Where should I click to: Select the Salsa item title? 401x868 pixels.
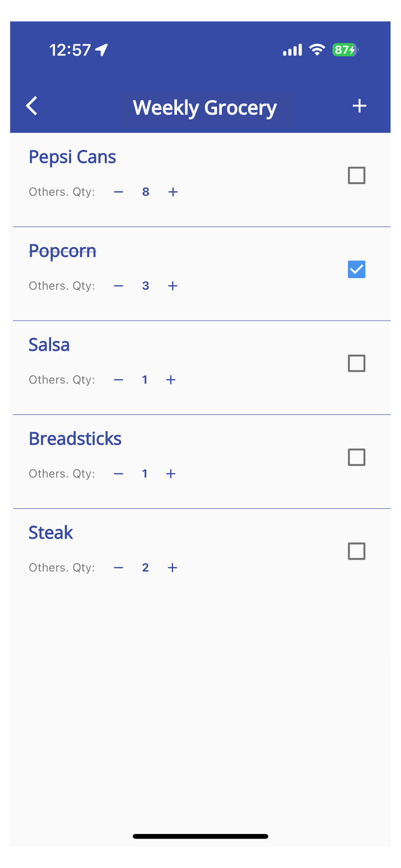49,344
